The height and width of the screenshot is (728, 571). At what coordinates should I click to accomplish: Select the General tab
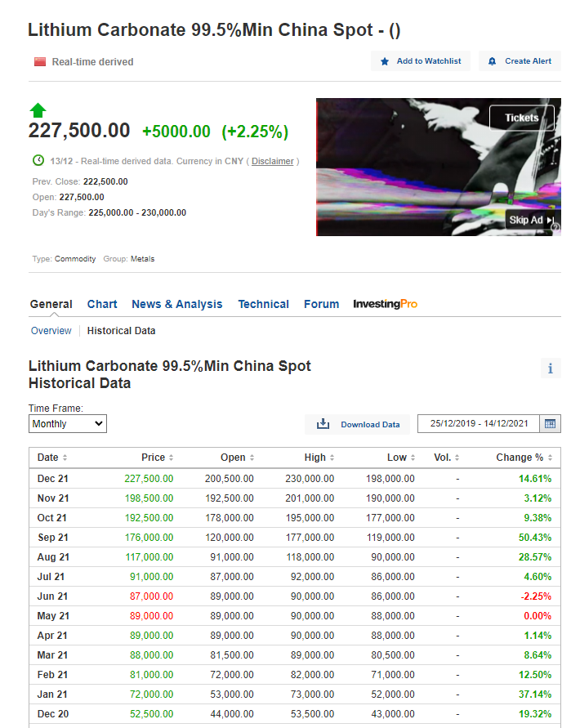click(51, 304)
